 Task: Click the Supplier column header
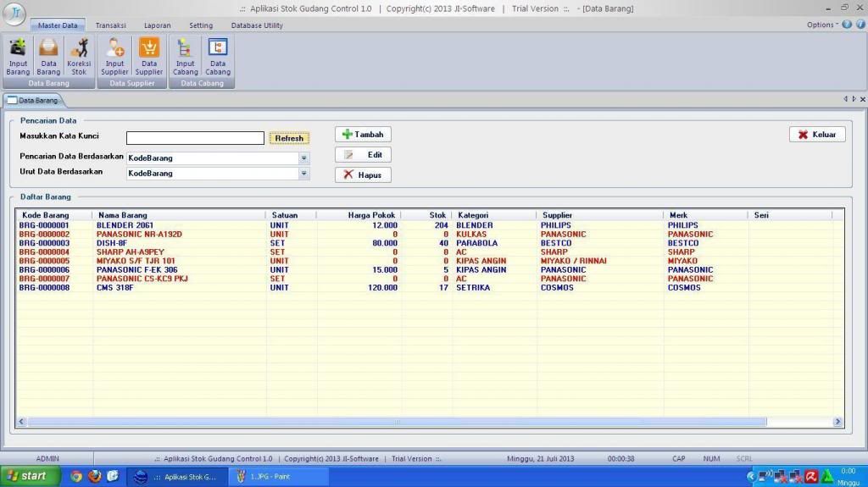(600, 215)
